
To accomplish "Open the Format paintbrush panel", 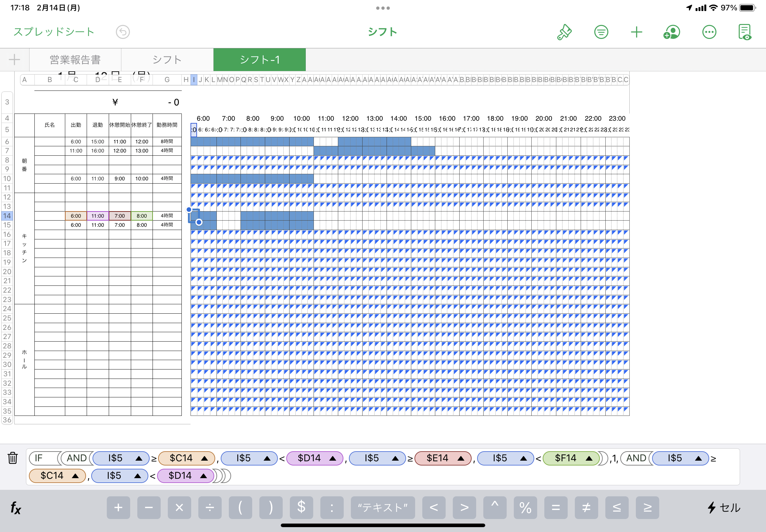I will tap(564, 32).
